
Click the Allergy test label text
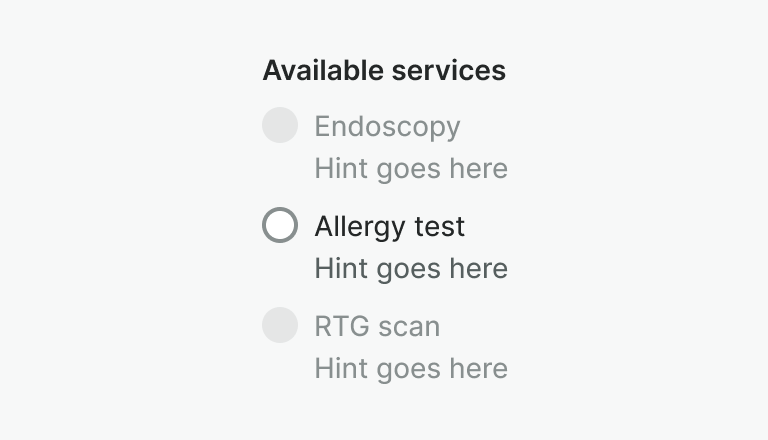click(x=389, y=226)
